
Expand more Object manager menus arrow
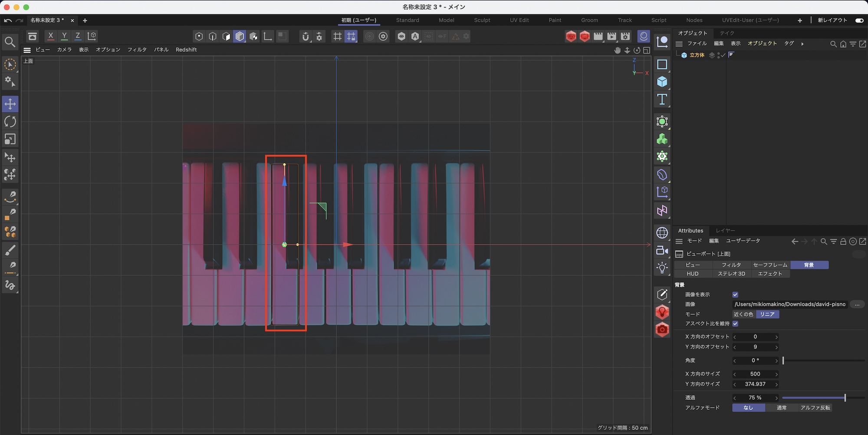click(802, 44)
